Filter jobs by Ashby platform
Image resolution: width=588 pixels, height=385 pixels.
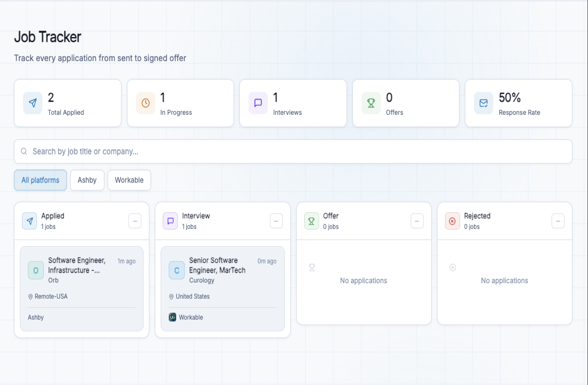pos(87,180)
